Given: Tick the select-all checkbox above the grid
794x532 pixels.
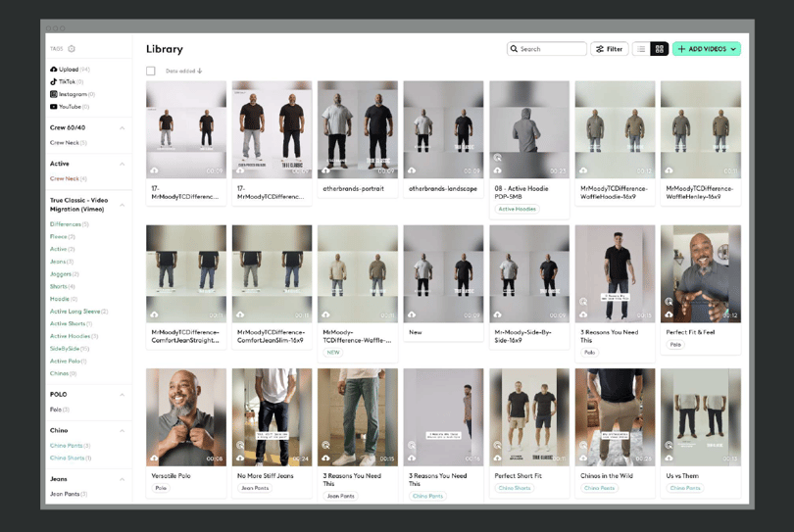Looking at the screenshot, I should point(150,71).
